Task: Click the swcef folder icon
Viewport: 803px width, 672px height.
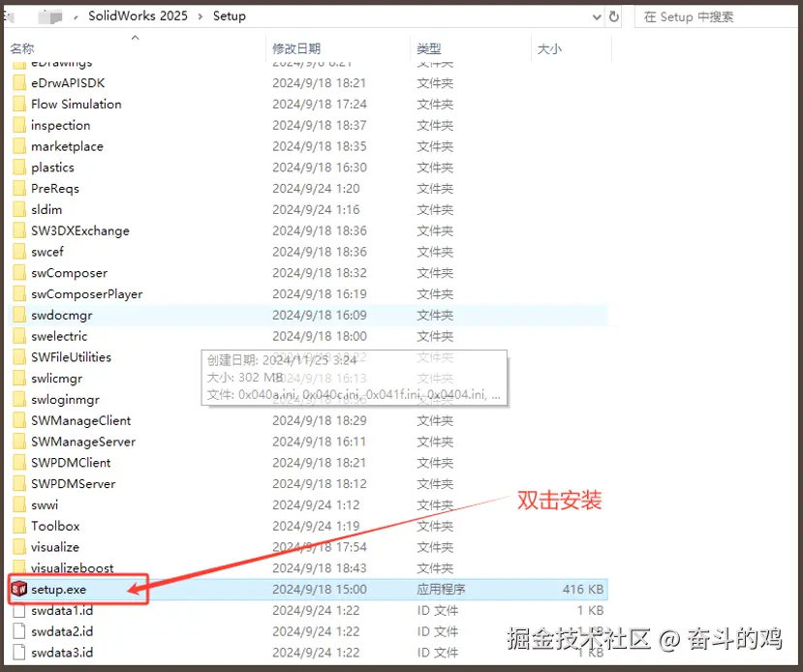Action: [19, 252]
